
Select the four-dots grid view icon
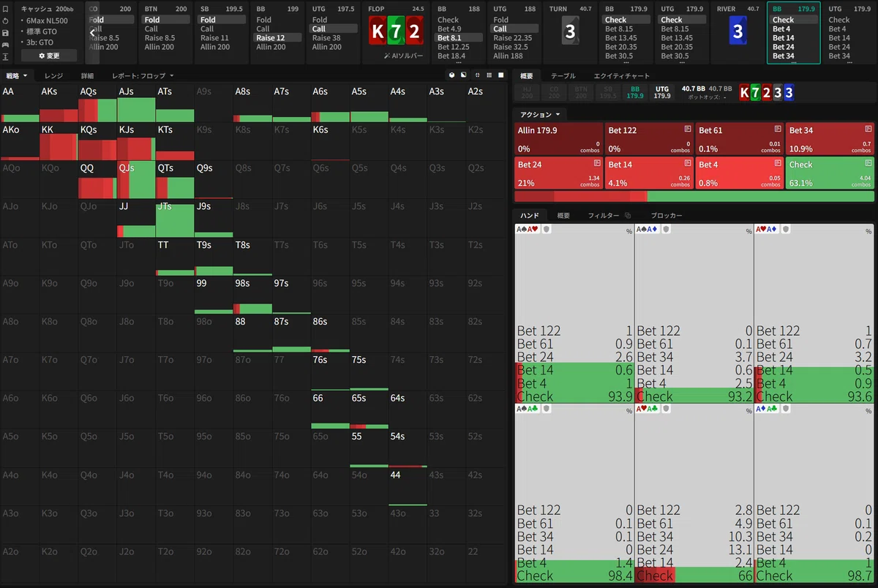pyautogui.click(x=477, y=75)
